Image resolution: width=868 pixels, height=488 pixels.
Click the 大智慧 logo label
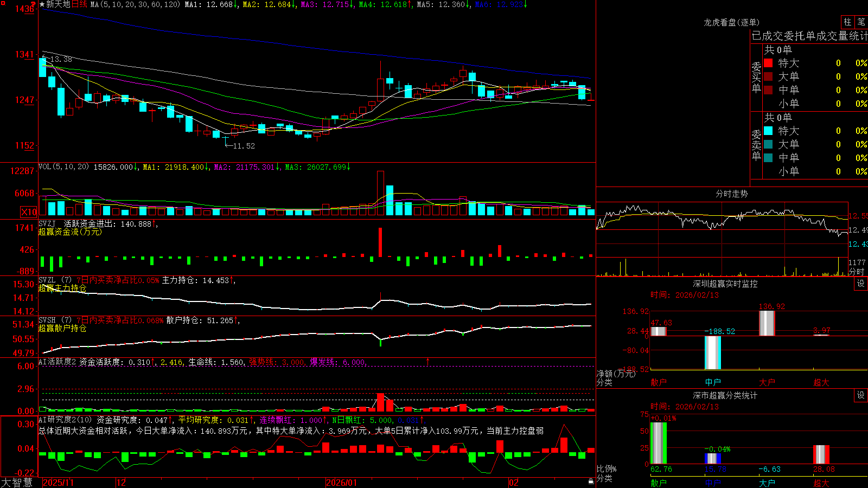(17, 483)
